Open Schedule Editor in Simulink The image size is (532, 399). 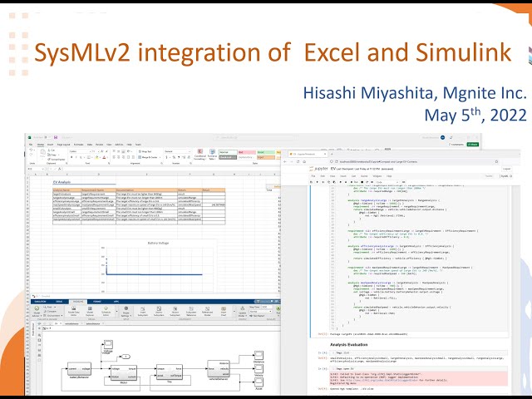tap(106, 311)
